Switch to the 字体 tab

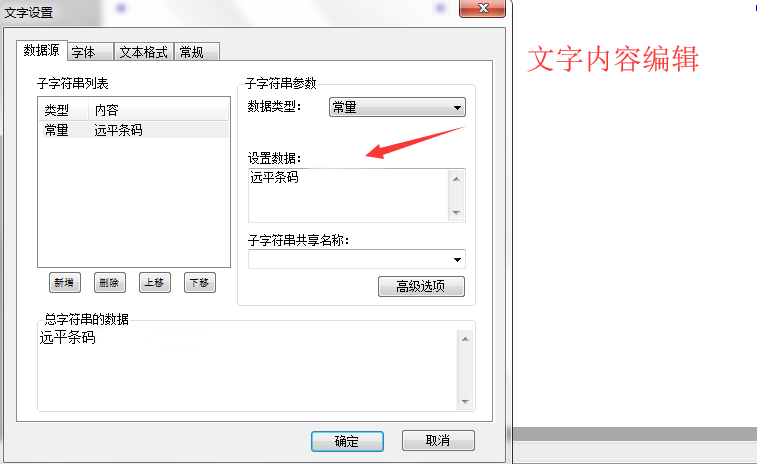tap(91, 52)
